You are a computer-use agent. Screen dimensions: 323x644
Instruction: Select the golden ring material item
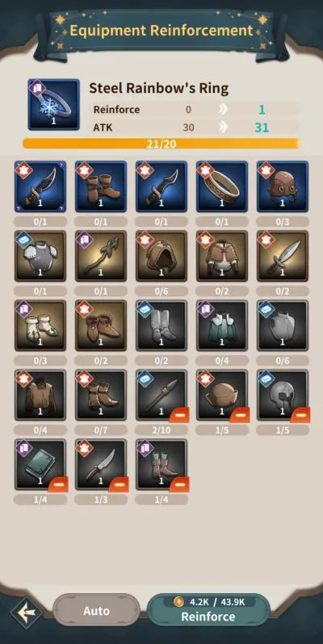[x=222, y=186]
